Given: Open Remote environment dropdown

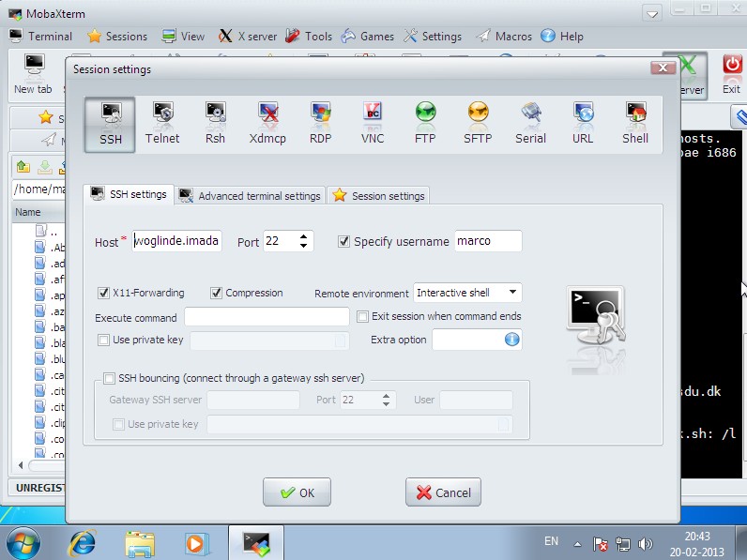Looking at the screenshot, I should coord(467,293).
